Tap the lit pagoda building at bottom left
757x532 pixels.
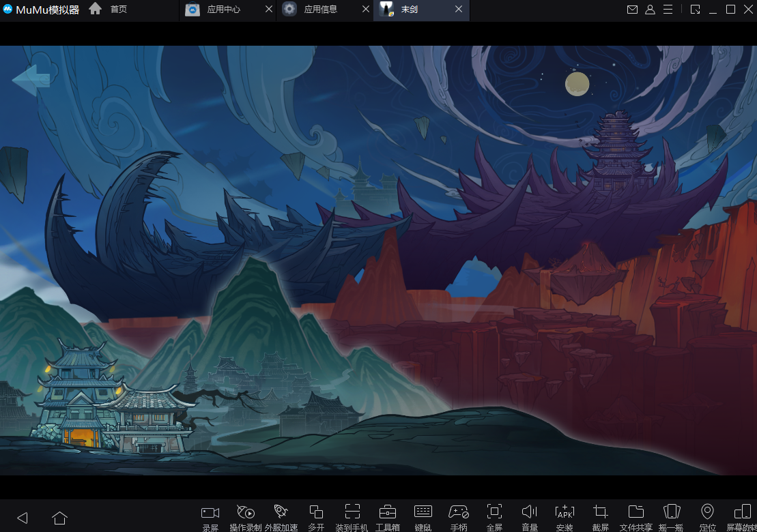coord(80,393)
